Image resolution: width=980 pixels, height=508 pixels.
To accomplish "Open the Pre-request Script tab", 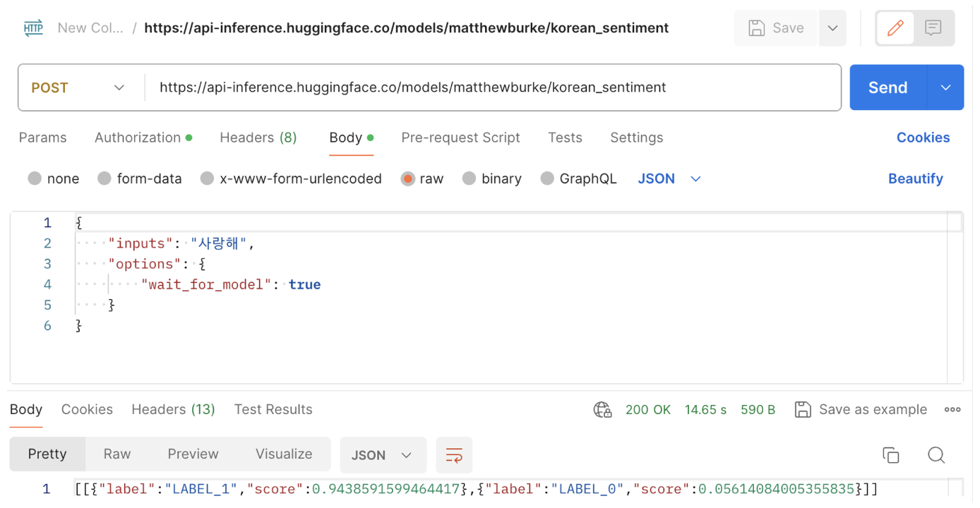I will (460, 138).
